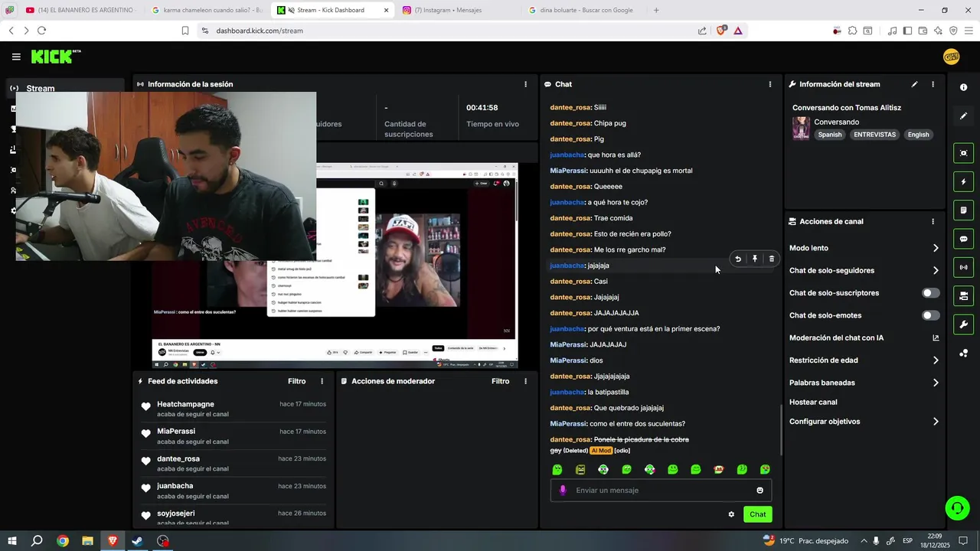Click the ENTREVISTAS tag

pos(874,135)
